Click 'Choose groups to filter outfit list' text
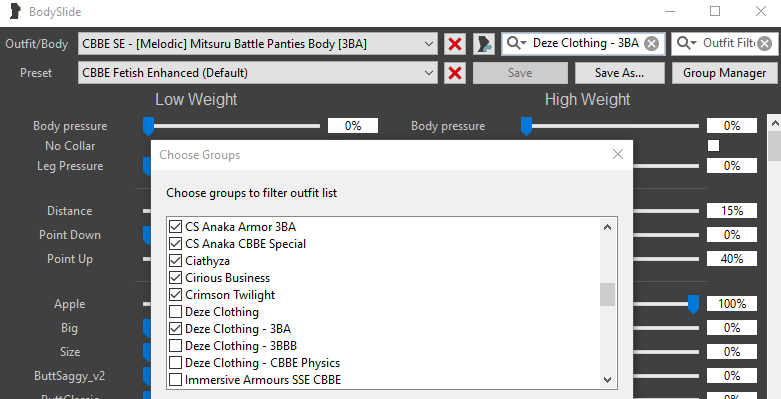Viewport: 781px width, 399px height. tap(252, 193)
